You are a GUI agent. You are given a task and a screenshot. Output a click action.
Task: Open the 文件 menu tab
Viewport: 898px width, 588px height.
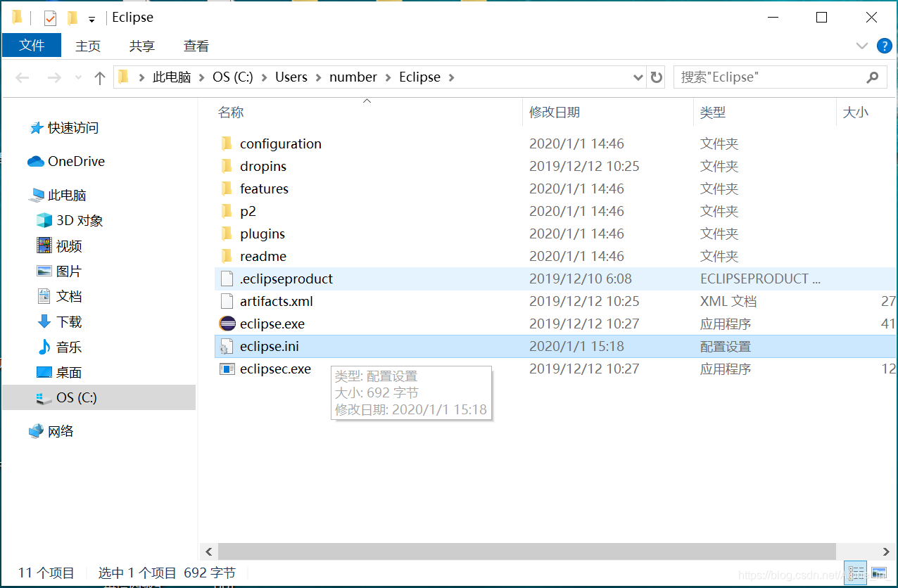[x=32, y=46]
